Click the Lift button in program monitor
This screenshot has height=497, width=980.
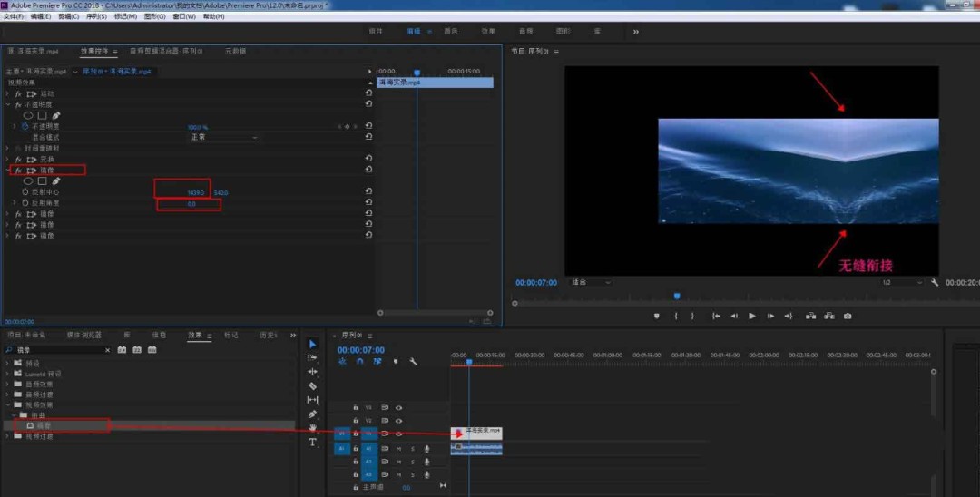coord(810,316)
